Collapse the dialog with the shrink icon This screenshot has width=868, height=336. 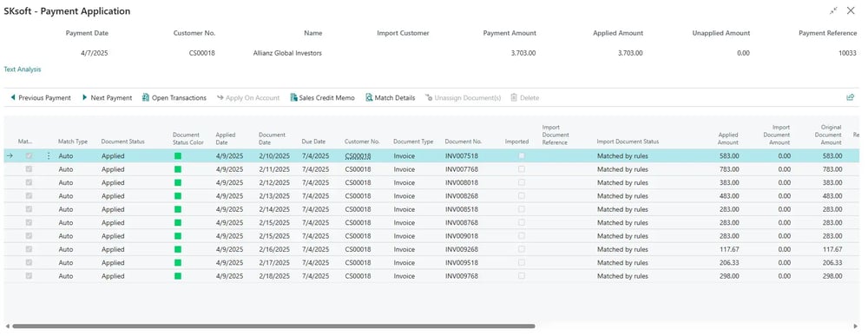coord(833,10)
